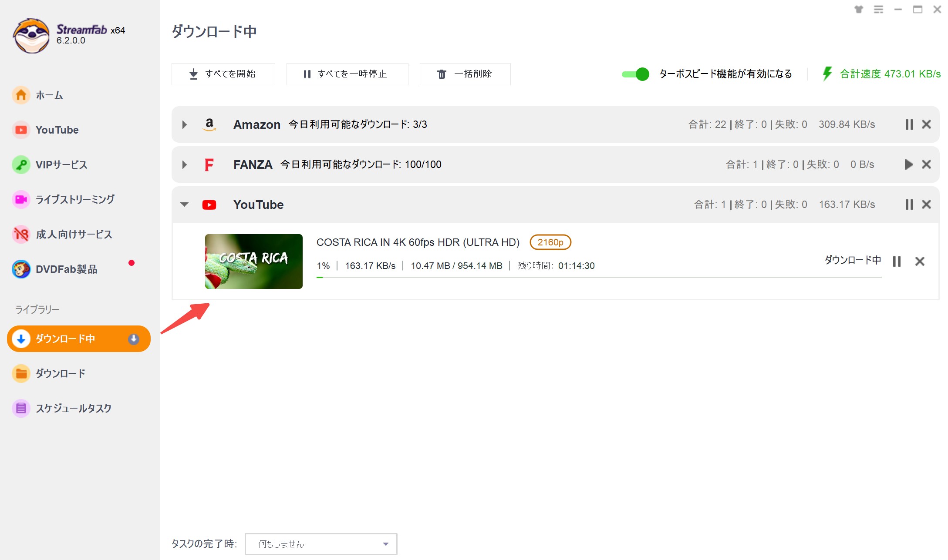Resume the FANZA download group
948x560 pixels.
pyautogui.click(x=908, y=164)
